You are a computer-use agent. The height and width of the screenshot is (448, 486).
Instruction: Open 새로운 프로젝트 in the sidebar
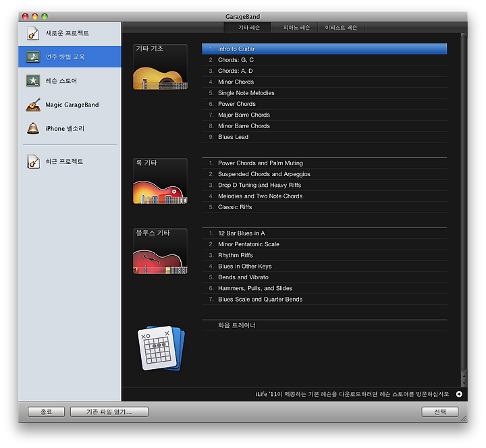(70, 33)
